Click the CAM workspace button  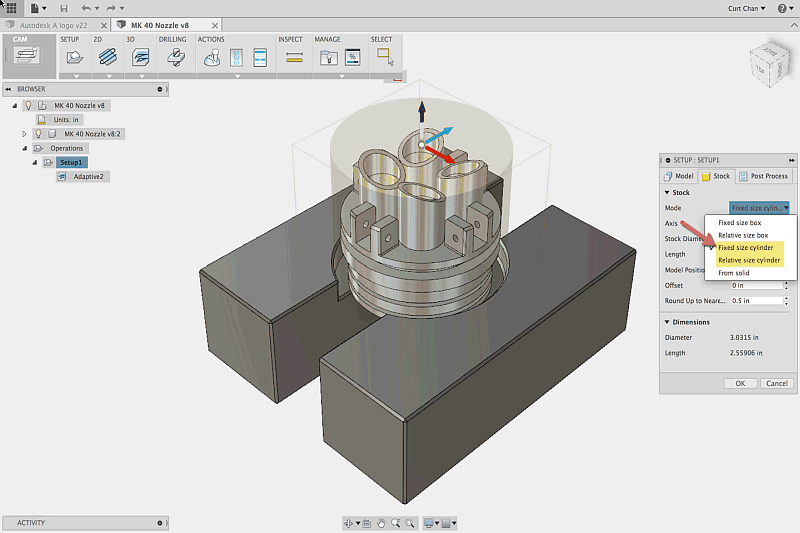[27, 55]
